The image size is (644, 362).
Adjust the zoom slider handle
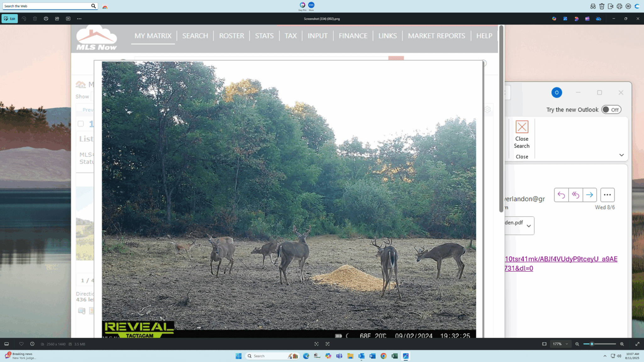coord(591,344)
